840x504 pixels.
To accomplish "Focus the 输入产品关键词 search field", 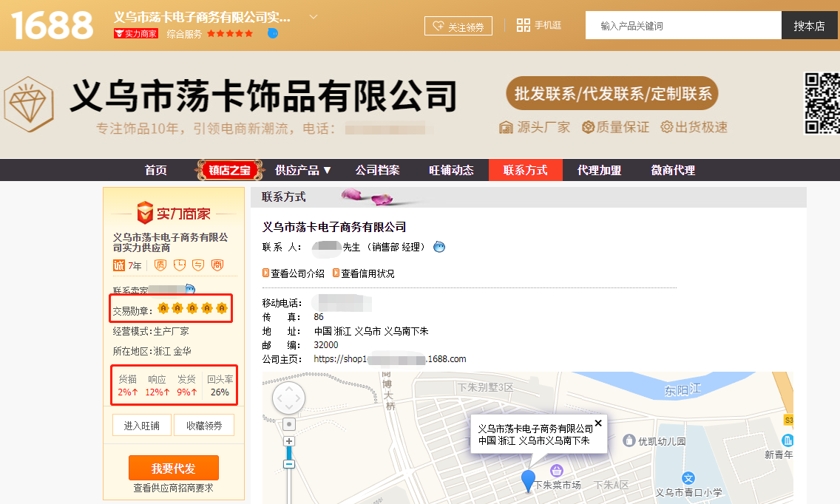I will coord(683,25).
